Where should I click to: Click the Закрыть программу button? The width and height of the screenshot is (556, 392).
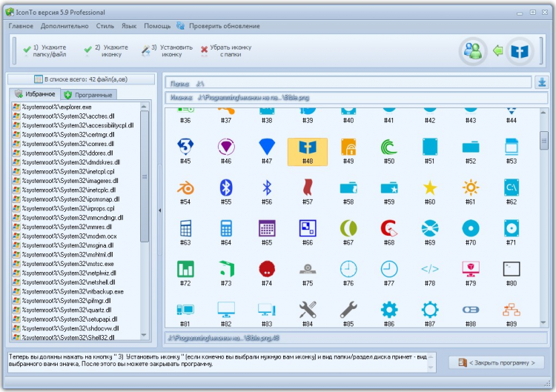click(497, 362)
